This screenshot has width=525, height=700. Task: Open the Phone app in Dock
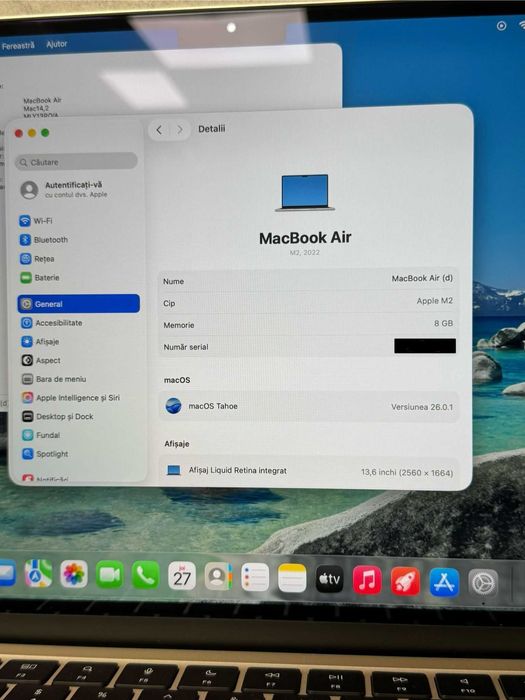click(x=146, y=575)
